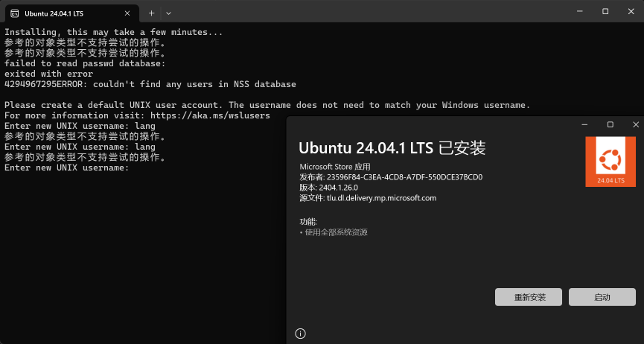
Task: Open a new terminal tab
Action: (152, 13)
